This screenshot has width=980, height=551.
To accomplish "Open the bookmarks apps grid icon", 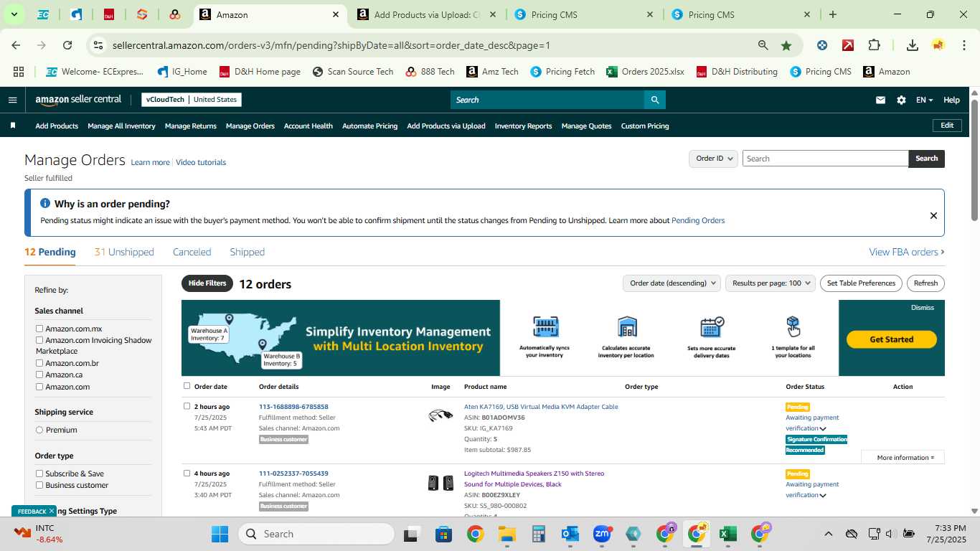I will coord(19,72).
